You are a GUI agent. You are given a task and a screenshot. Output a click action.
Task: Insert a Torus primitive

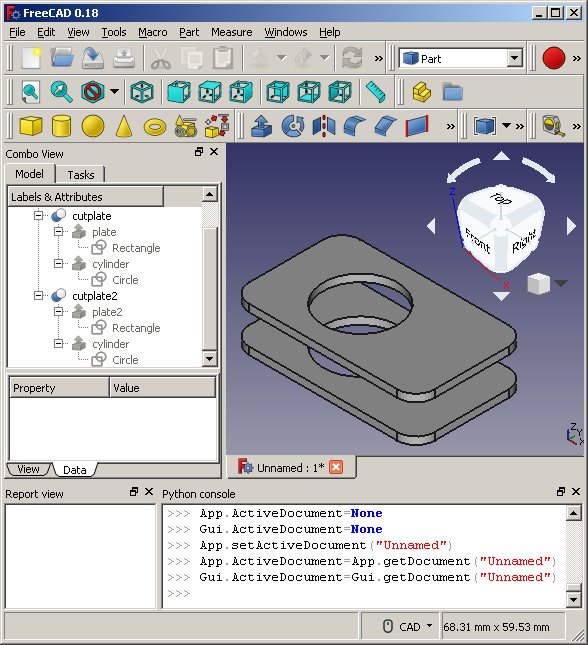[155, 127]
